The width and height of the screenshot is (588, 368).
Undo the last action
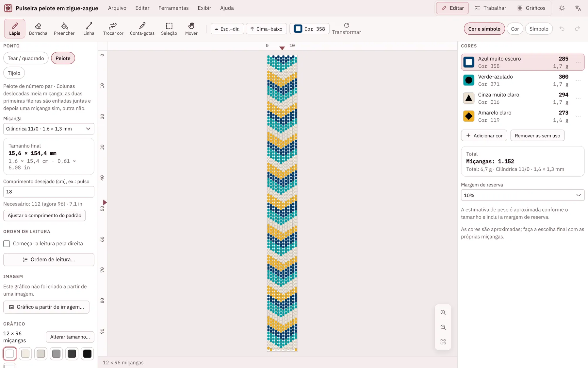(562, 29)
